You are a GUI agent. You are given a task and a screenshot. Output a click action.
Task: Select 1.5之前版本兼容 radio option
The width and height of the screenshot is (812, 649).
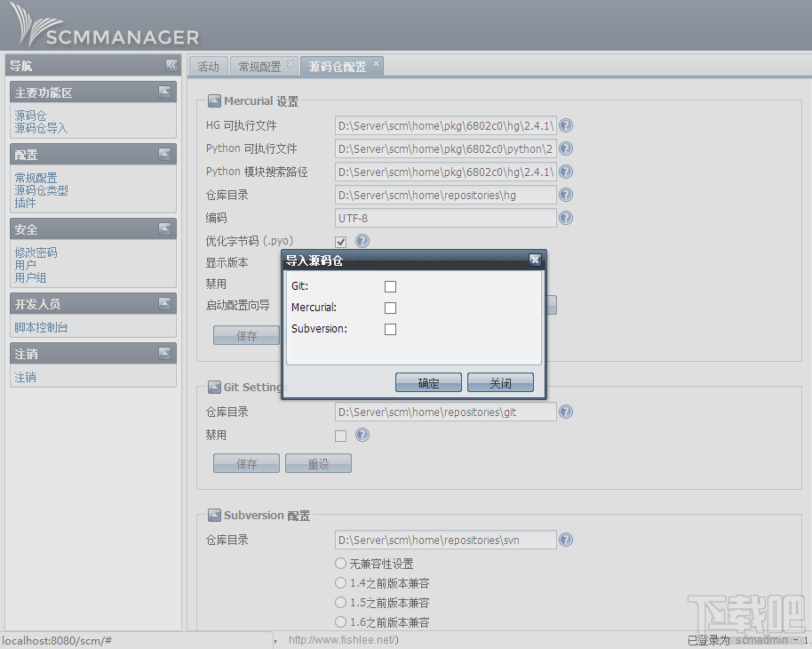(340, 603)
